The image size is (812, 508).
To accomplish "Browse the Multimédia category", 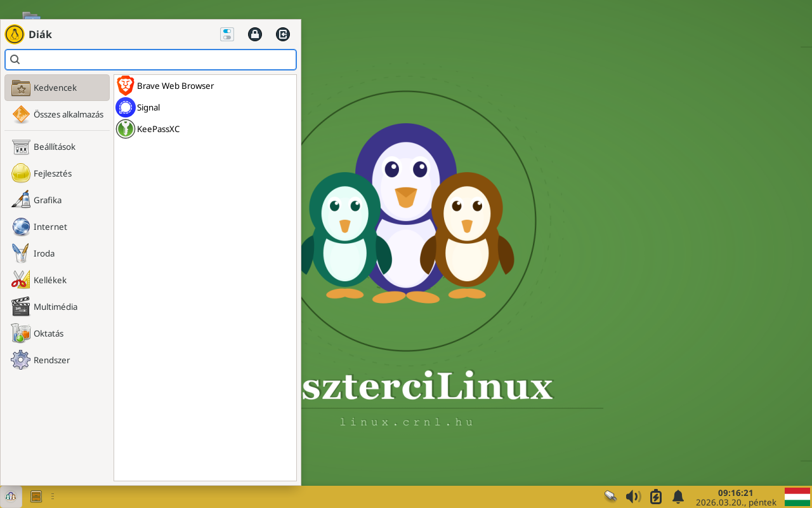I will [x=56, y=307].
